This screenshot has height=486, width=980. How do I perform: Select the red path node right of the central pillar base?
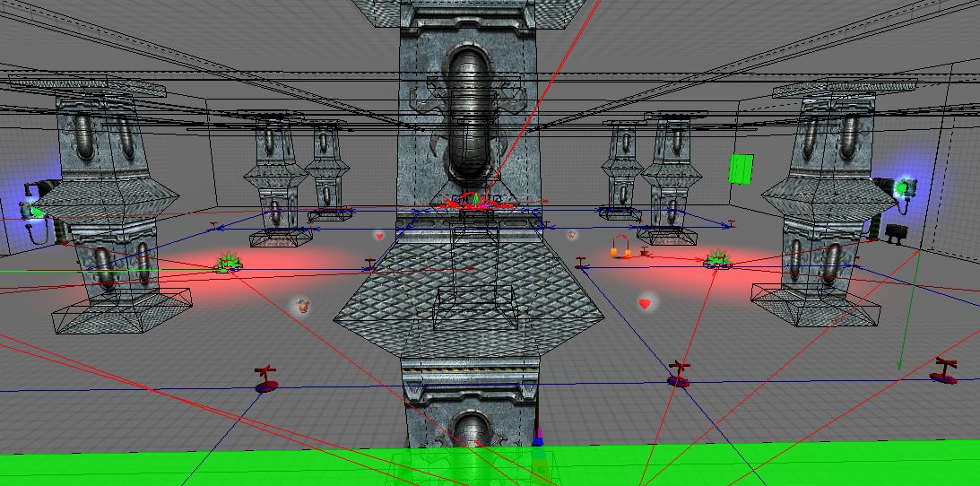678,374
